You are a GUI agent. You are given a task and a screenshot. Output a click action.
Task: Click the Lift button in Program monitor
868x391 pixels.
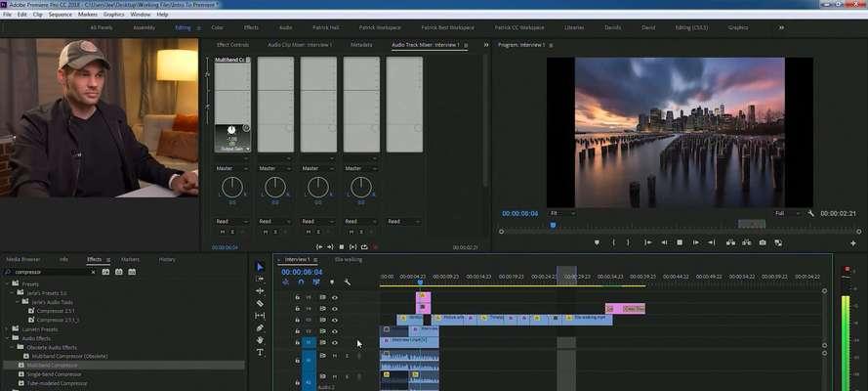(730, 242)
